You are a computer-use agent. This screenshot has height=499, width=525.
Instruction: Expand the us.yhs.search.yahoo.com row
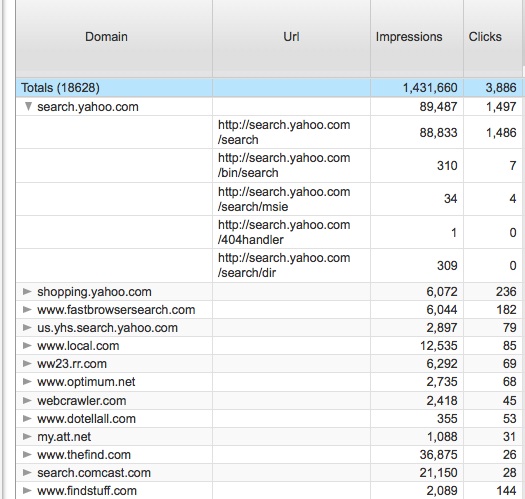click(x=27, y=328)
